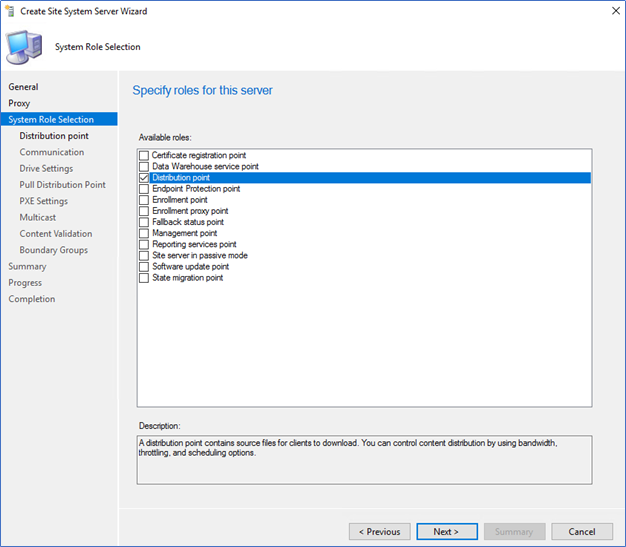The width and height of the screenshot is (626, 547).
Task: Check the Software update point role
Action: (x=144, y=267)
